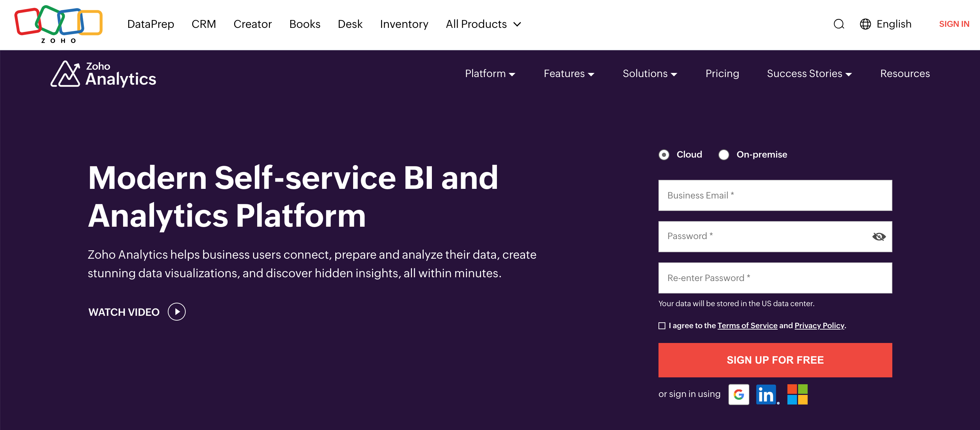Open the Zoho logo homepage
980x430 pixels.
pos(58,24)
